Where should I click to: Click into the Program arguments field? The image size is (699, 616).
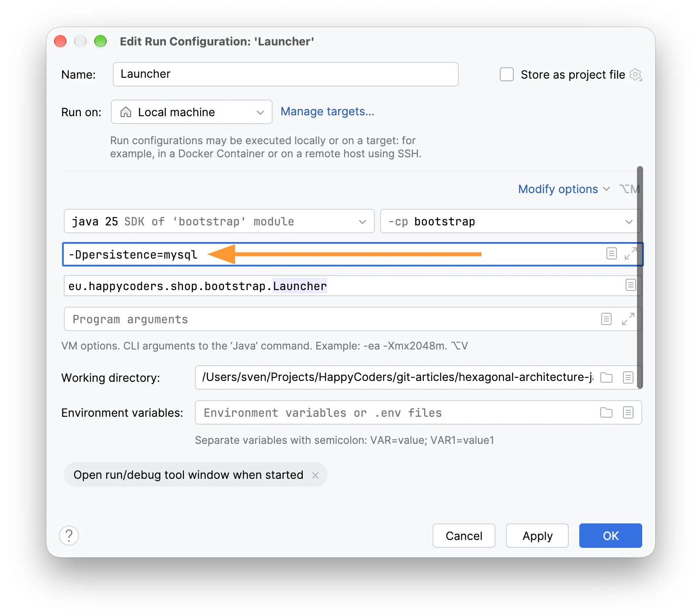(x=352, y=319)
